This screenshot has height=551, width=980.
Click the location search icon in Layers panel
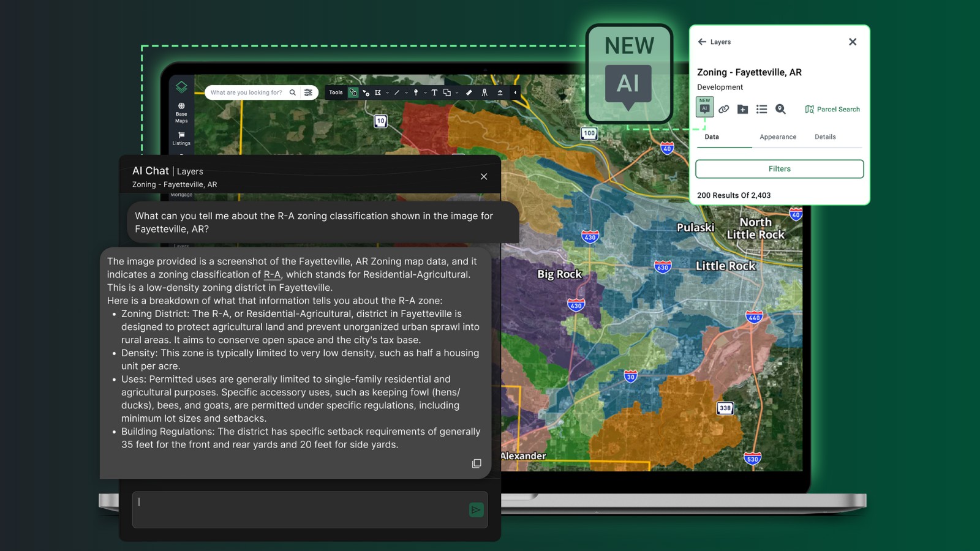(x=780, y=109)
